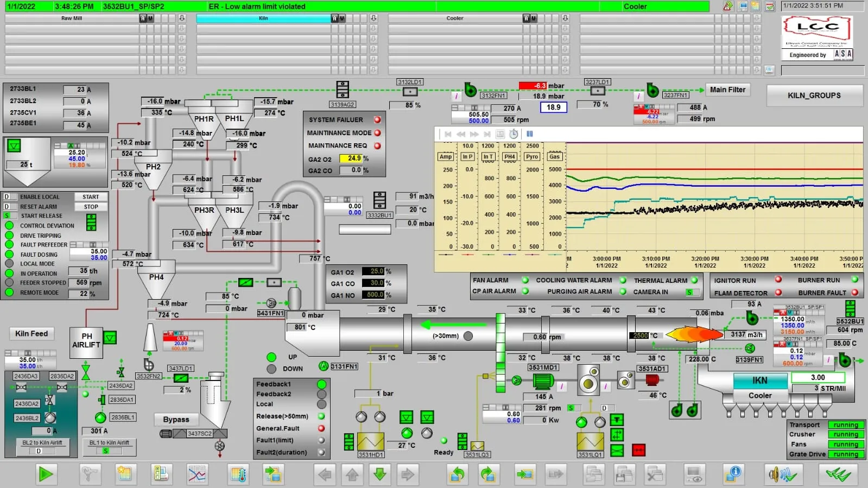Viewport: 868px width, 488px height.
Task: Open the temperature table toolbar icon
Action: point(237,474)
